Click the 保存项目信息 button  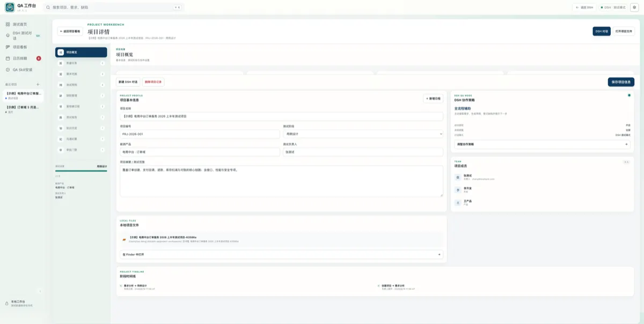click(621, 82)
